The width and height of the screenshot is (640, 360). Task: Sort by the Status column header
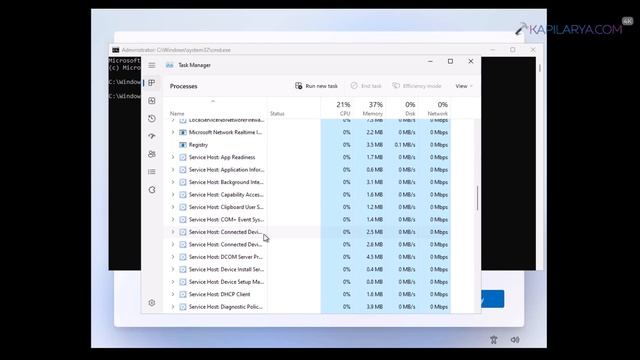(277, 113)
